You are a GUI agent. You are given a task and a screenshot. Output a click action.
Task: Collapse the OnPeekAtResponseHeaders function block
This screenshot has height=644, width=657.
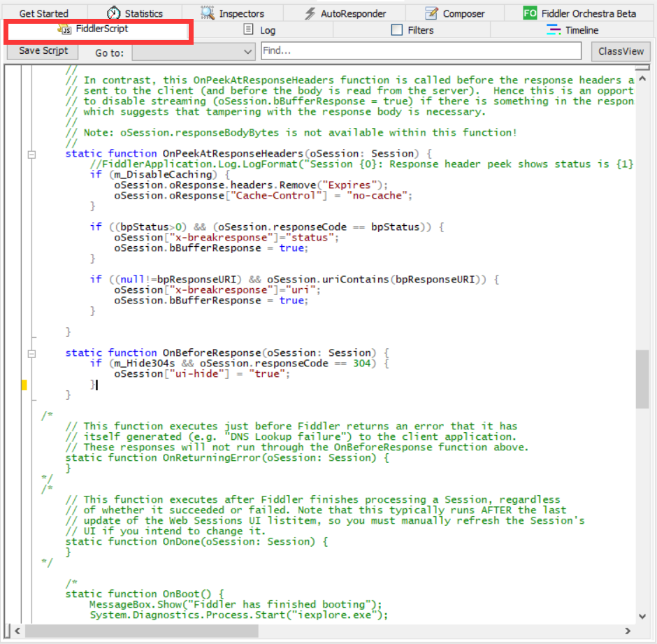31,154
